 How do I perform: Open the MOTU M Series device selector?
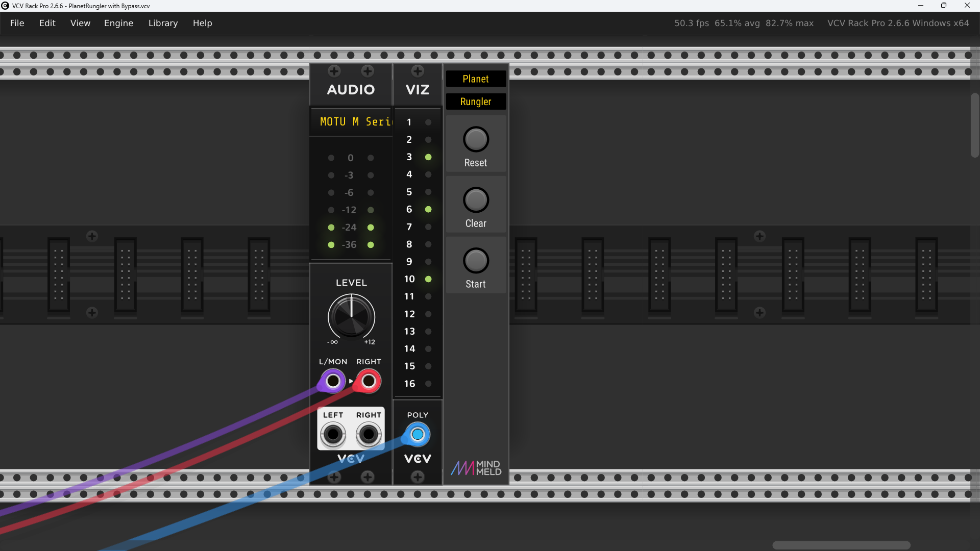(x=351, y=121)
